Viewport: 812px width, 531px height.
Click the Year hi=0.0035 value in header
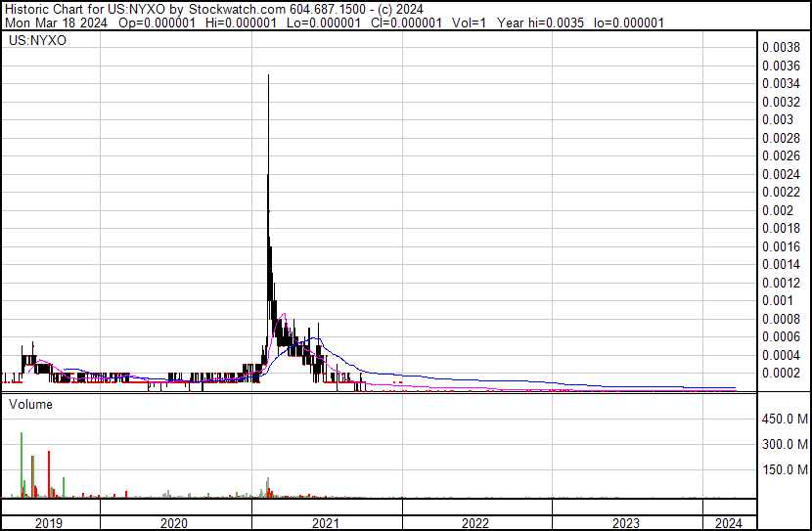click(540, 22)
